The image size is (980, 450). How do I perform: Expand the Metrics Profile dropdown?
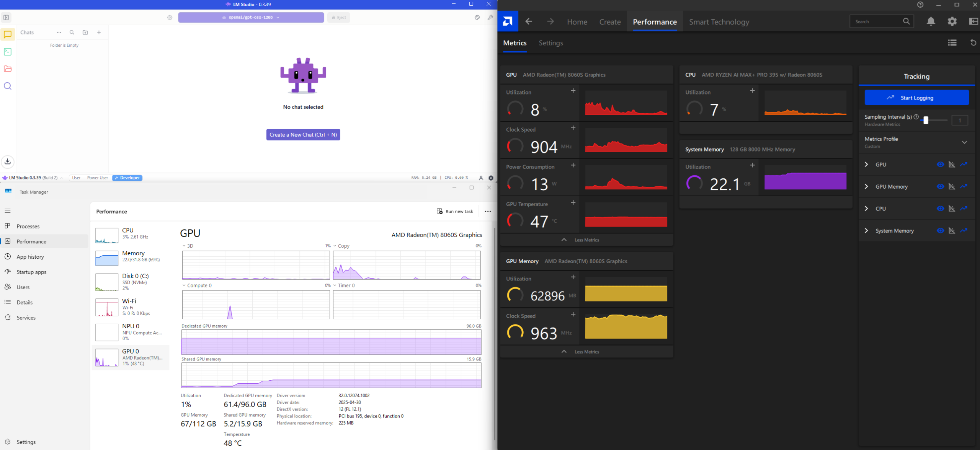pyautogui.click(x=964, y=142)
